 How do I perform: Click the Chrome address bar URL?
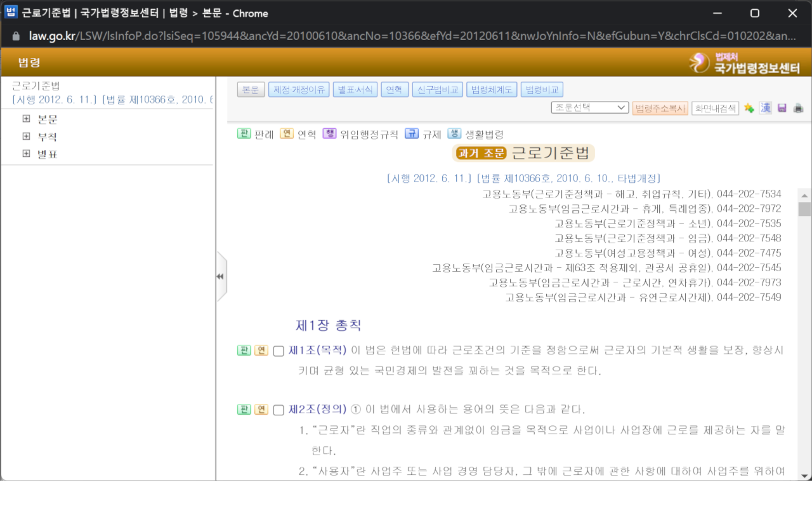click(x=412, y=36)
